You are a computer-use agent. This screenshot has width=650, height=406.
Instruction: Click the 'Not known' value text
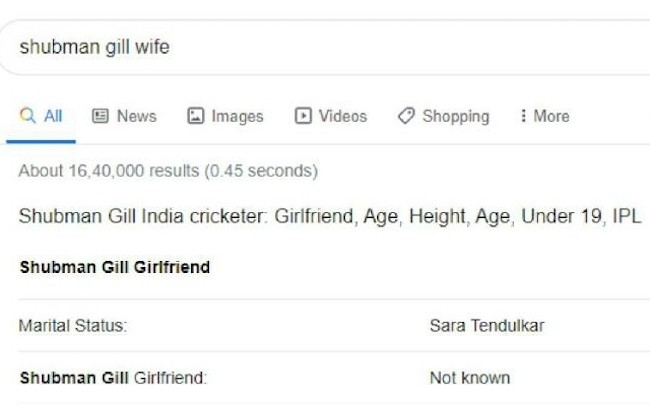pyautogui.click(x=470, y=378)
